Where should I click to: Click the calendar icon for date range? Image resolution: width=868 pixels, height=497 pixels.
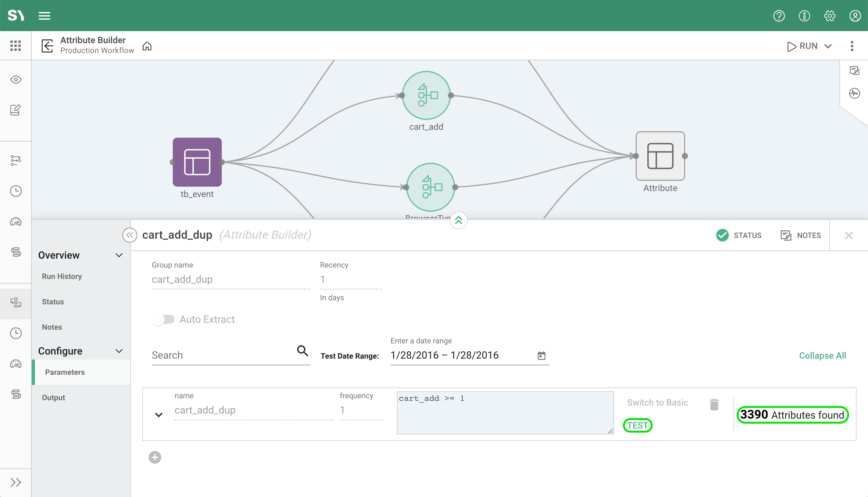pos(541,356)
